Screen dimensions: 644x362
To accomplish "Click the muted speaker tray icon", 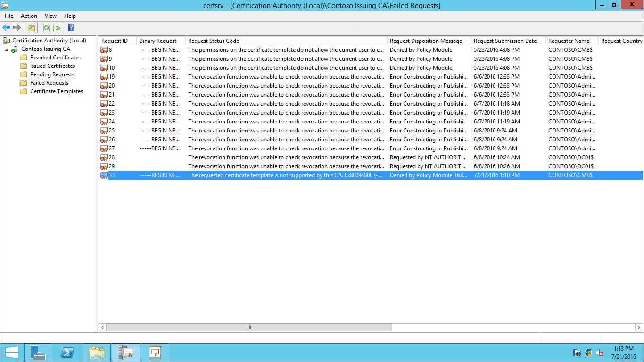I will (x=600, y=353).
